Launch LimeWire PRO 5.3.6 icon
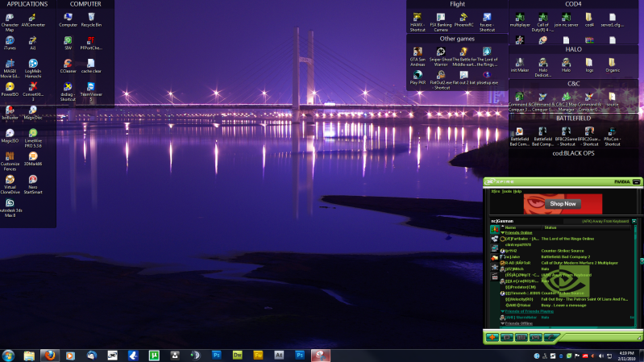 point(33,138)
